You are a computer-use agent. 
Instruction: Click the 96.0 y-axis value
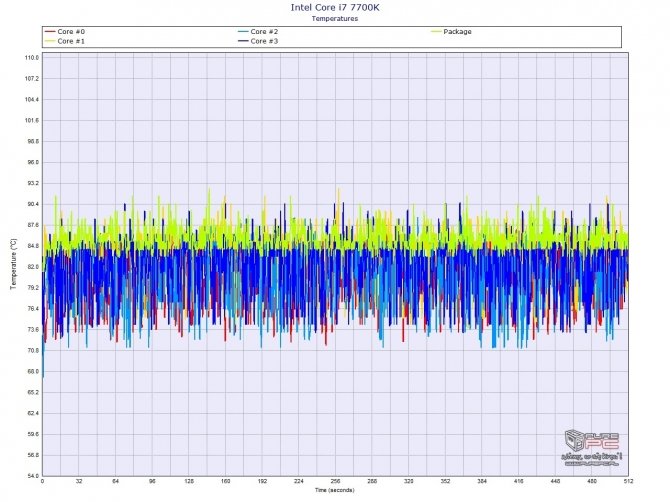coord(32,162)
